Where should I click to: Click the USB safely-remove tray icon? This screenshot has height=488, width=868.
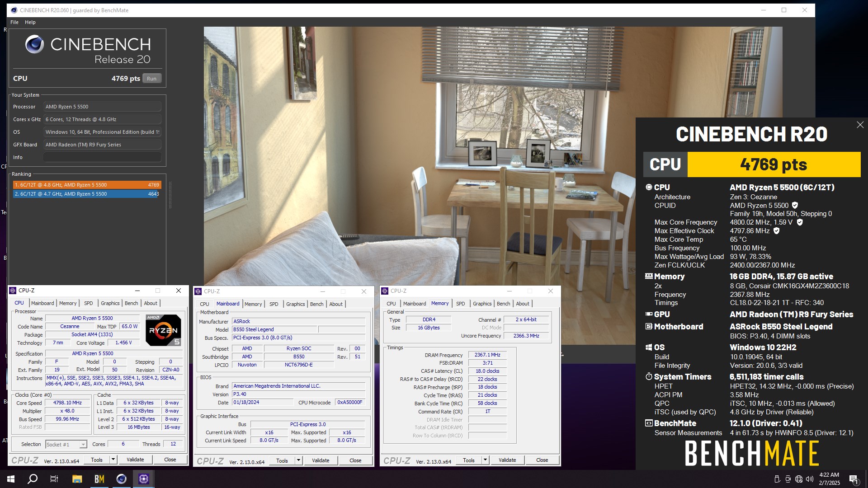click(777, 479)
